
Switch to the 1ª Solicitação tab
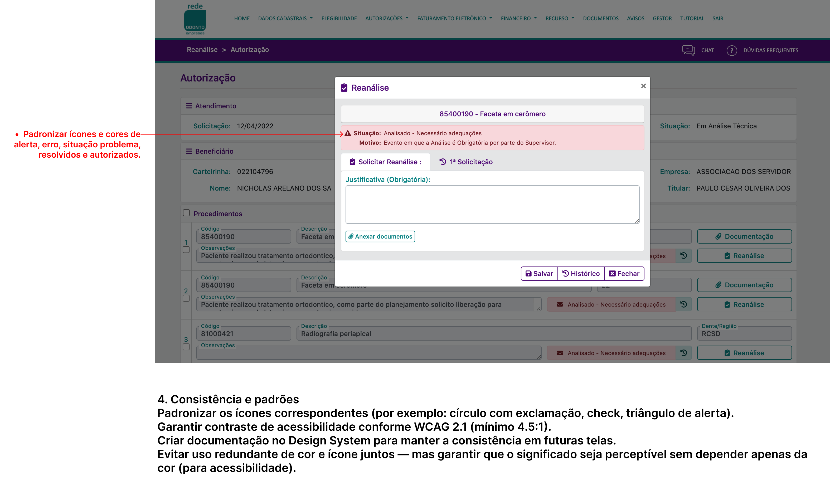click(466, 162)
